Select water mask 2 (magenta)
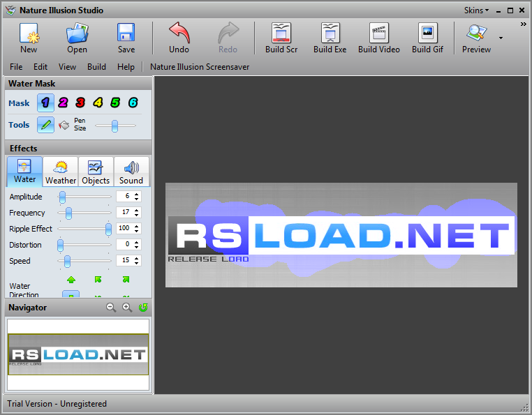This screenshot has height=415, width=532. [x=63, y=103]
